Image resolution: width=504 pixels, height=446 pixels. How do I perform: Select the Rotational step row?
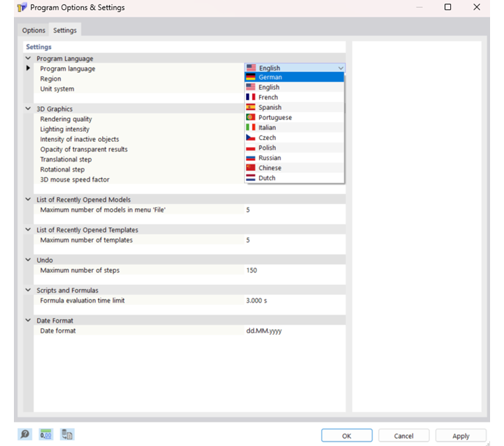pos(139,170)
